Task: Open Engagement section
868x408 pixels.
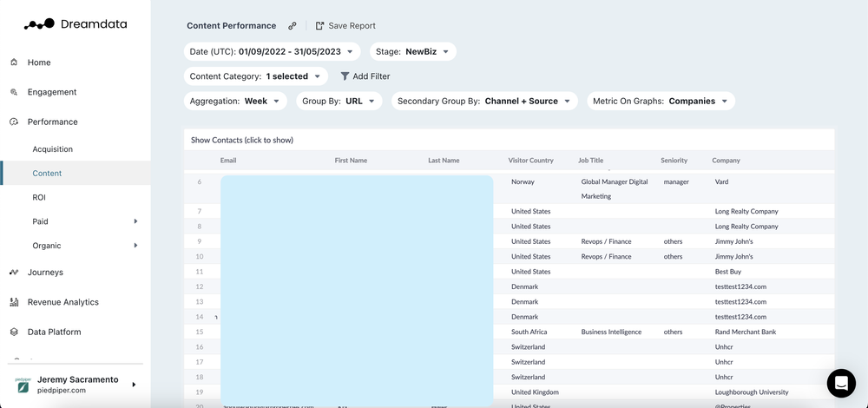Action: 52,92
